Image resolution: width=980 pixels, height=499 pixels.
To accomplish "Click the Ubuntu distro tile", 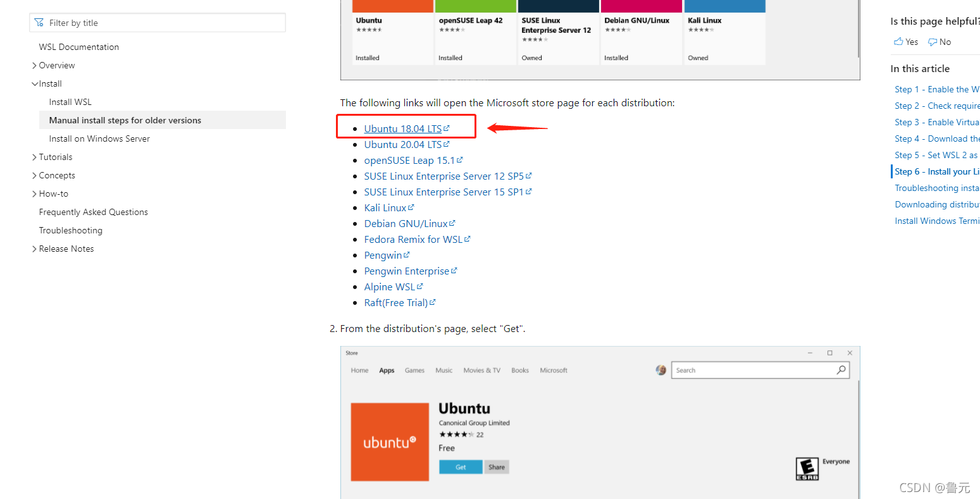I will click(x=393, y=32).
